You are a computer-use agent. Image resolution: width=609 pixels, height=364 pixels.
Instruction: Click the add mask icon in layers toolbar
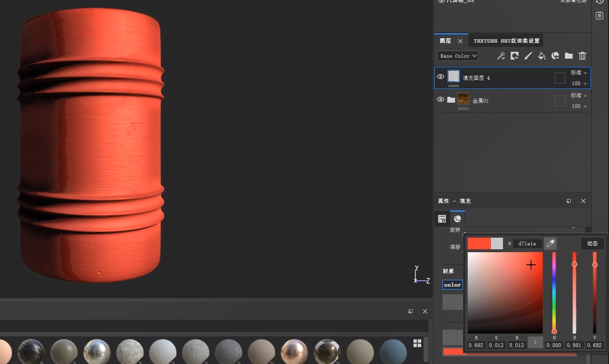point(514,56)
